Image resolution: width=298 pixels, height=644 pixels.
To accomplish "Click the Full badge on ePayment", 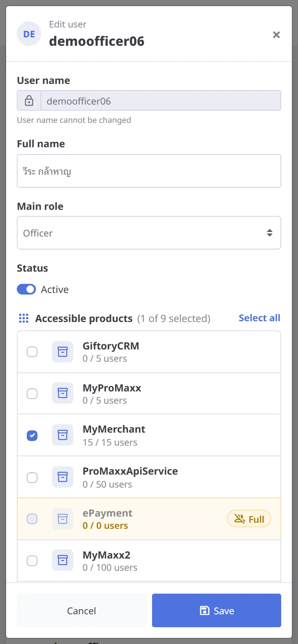I will point(249,519).
